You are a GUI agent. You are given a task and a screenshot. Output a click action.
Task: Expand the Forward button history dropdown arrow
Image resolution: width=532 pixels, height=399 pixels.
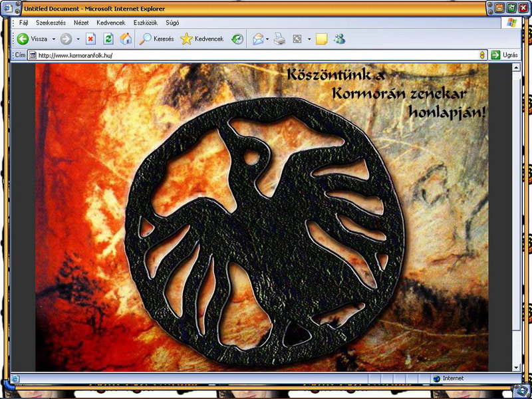pyautogui.click(x=78, y=39)
